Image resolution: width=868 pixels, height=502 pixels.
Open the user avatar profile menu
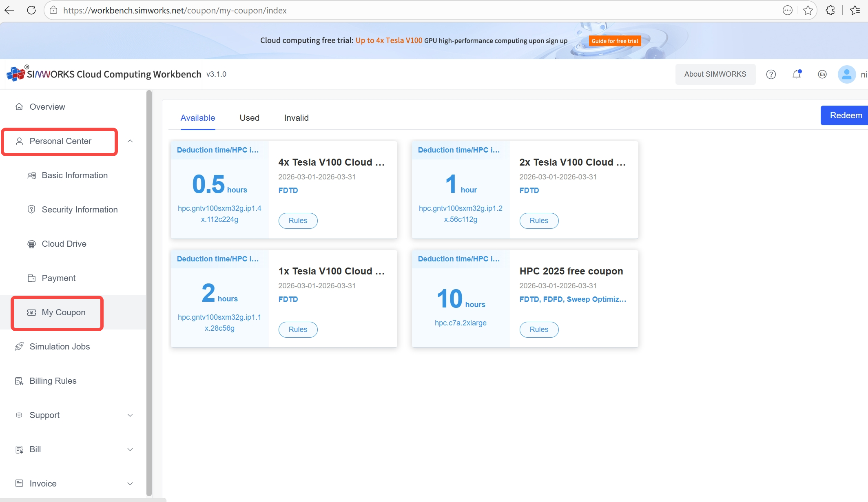click(847, 74)
